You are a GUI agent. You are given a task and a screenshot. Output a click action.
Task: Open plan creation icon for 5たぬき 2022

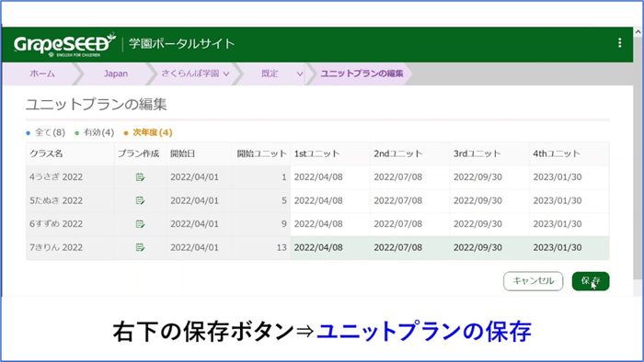[140, 200]
